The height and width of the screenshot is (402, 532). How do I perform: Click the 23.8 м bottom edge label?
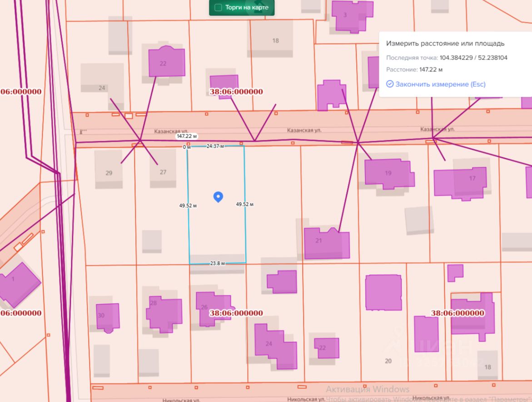coord(218,263)
